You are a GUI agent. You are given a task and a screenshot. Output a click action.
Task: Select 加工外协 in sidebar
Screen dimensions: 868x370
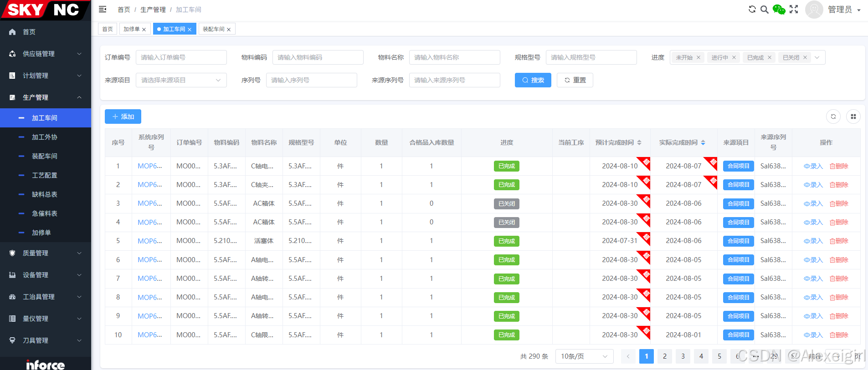46,137
